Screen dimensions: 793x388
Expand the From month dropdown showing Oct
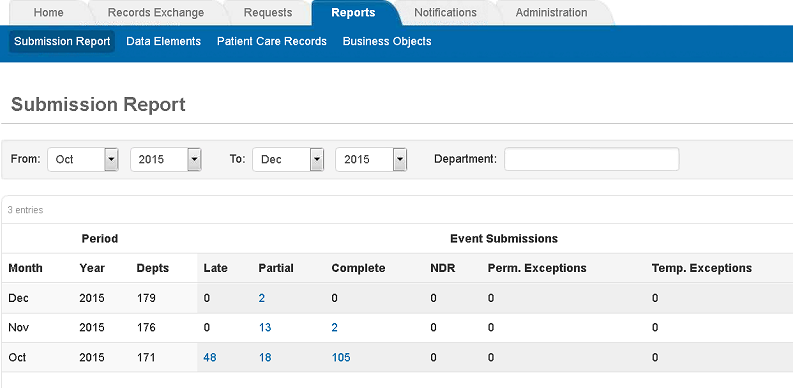coord(83,159)
